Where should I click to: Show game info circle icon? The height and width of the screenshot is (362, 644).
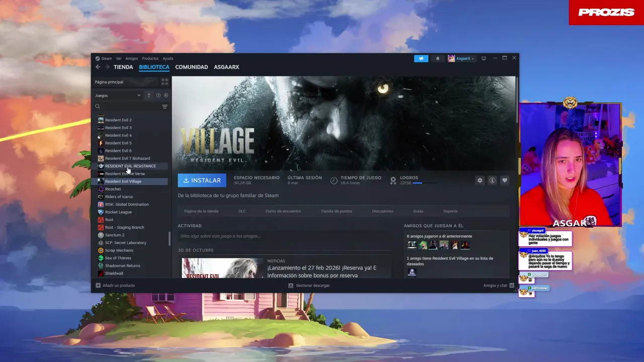[492, 180]
